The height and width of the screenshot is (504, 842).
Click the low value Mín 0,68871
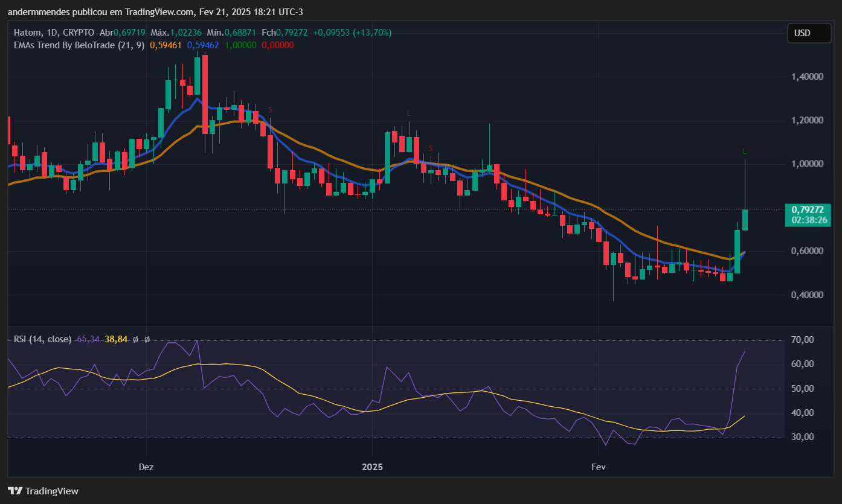click(231, 32)
